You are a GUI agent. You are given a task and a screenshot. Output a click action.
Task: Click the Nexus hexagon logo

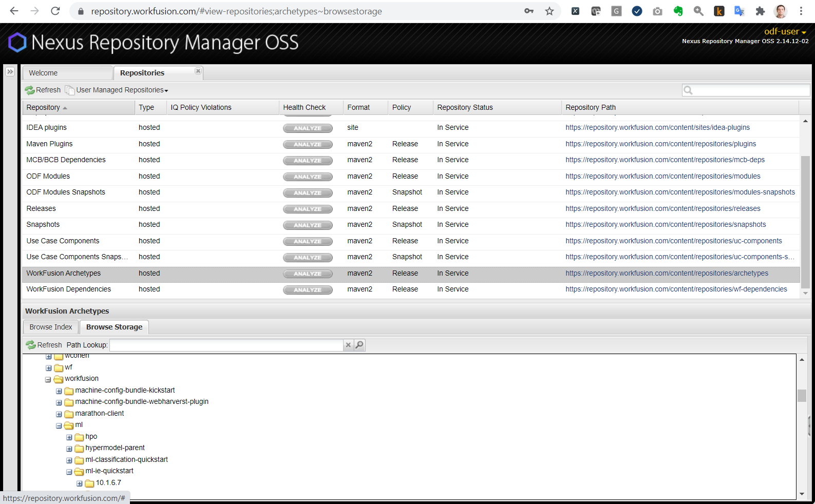(17, 43)
